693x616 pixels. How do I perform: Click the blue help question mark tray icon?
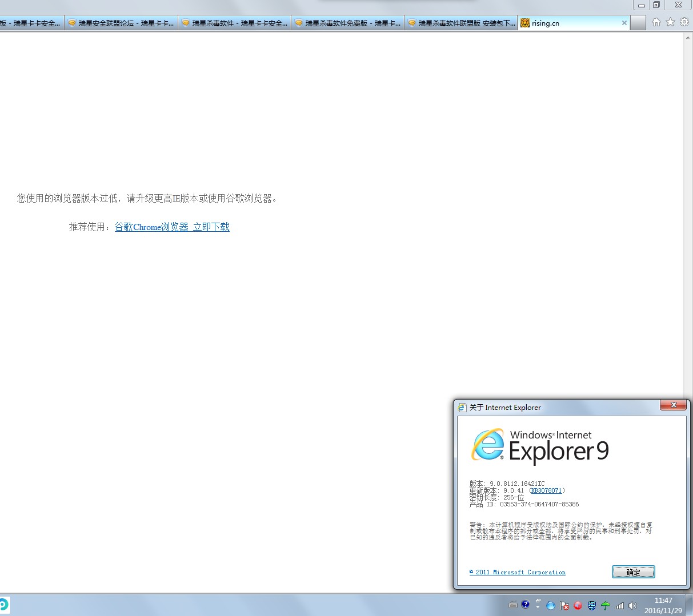(x=526, y=604)
